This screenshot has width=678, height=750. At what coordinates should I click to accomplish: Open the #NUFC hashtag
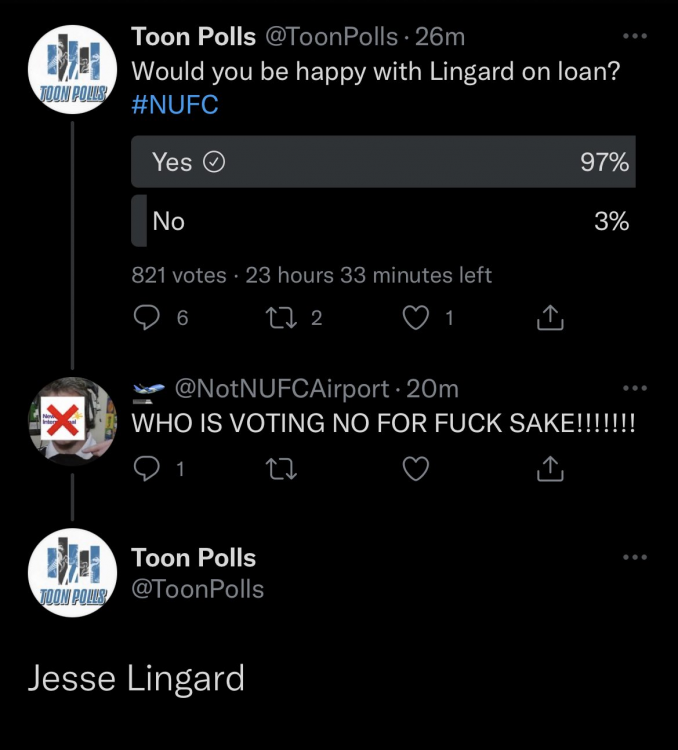175,104
